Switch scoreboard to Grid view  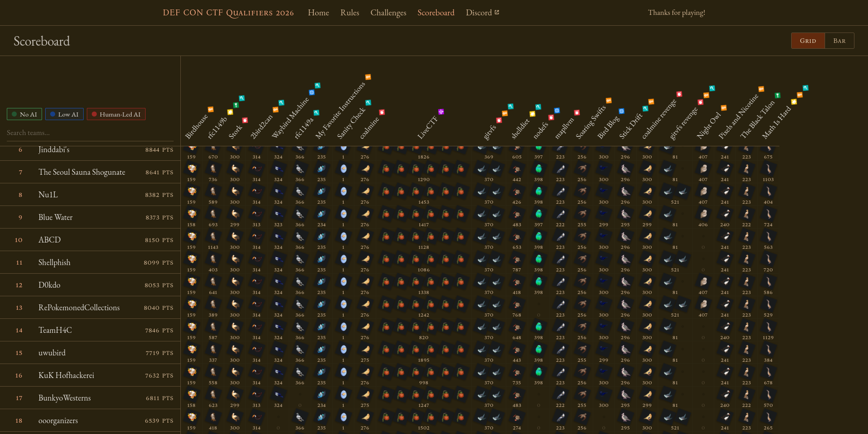click(808, 41)
